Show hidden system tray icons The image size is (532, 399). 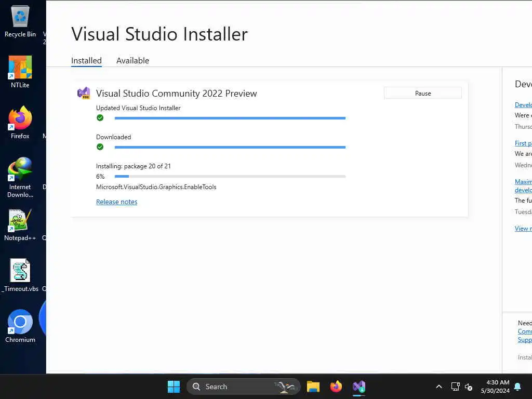pos(438,387)
